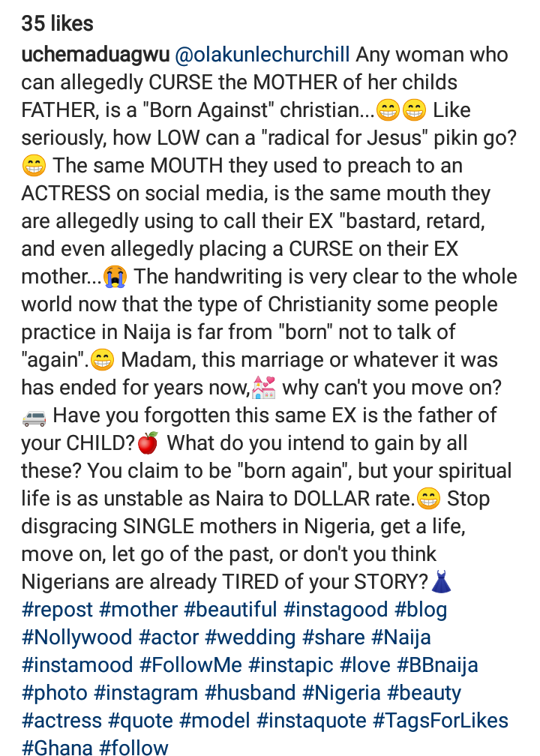The image size is (540, 756).
Task: Click the crying face emoji after "mother..."
Action: tap(113, 277)
